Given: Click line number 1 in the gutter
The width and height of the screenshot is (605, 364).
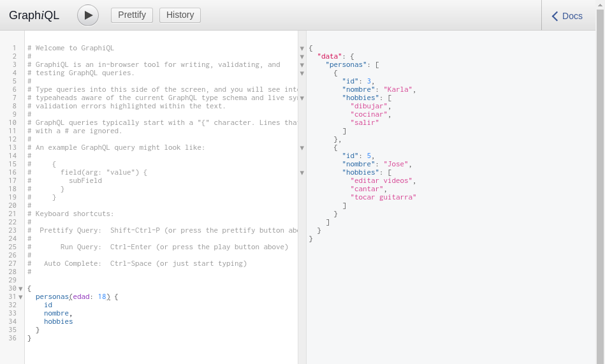Looking at the screenshot, I should coord(14,48).
